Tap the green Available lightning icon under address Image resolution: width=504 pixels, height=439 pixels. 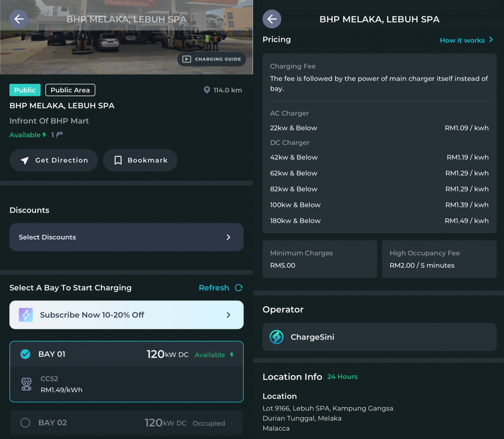point(44,135)
